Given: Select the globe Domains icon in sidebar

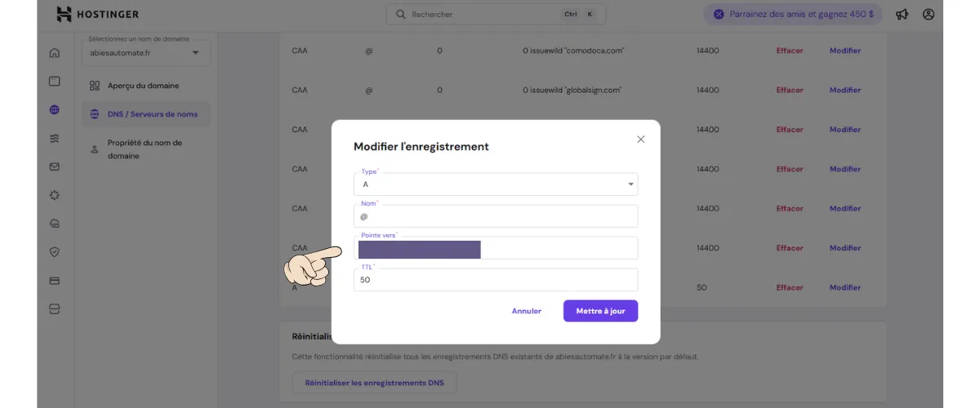Looking at the screenshot, I should tap(55, 109).
